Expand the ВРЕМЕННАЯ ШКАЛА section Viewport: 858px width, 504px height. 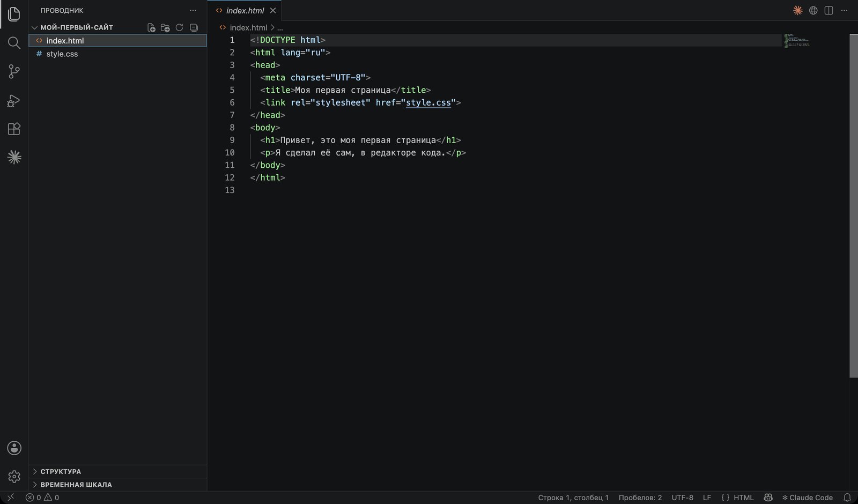click(117, 484)
